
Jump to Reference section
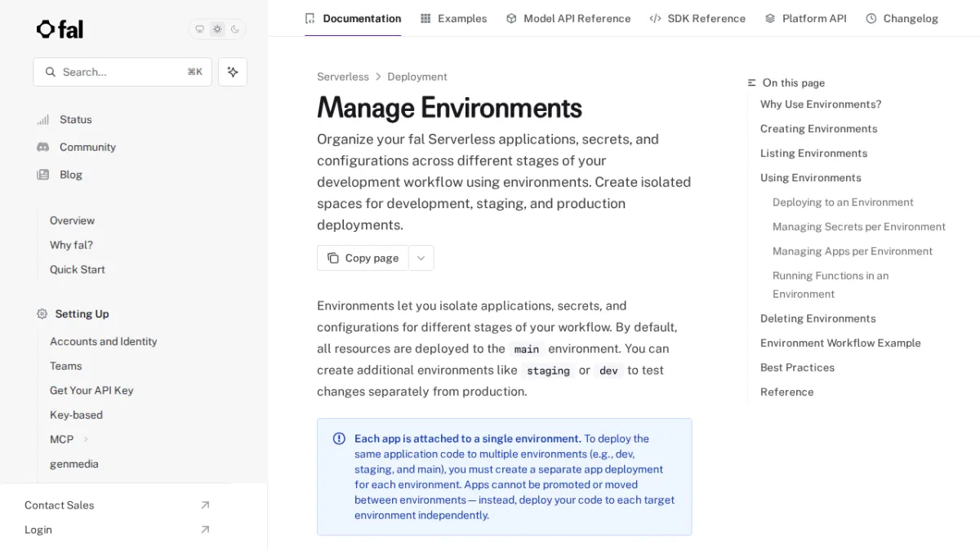[786, 392]
